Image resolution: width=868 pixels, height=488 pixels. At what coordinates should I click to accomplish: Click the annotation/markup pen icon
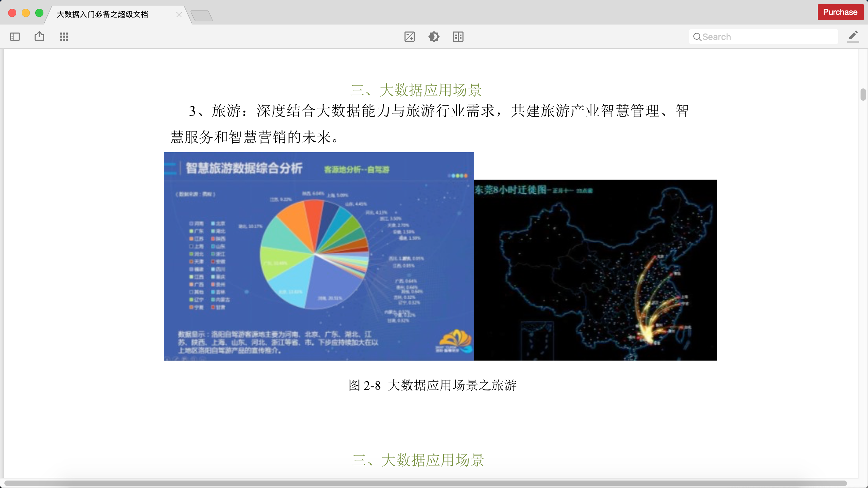[x=852, y=37]
